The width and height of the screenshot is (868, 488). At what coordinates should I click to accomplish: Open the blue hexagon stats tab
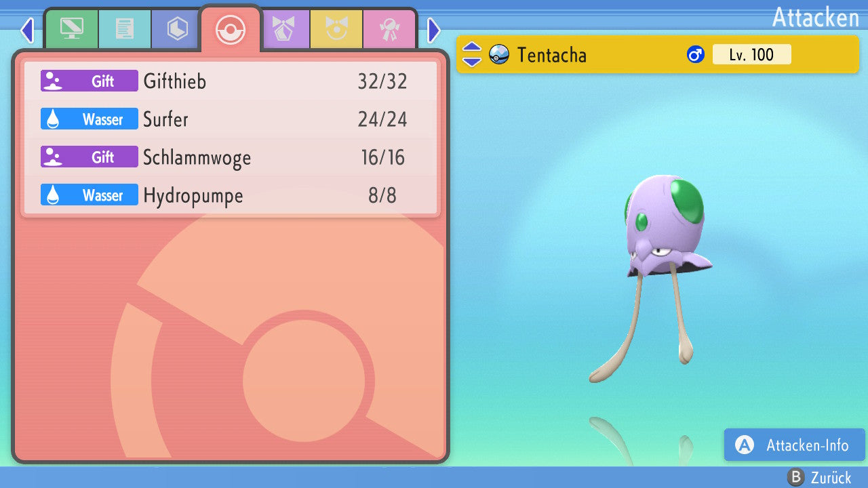coord(177,29)
